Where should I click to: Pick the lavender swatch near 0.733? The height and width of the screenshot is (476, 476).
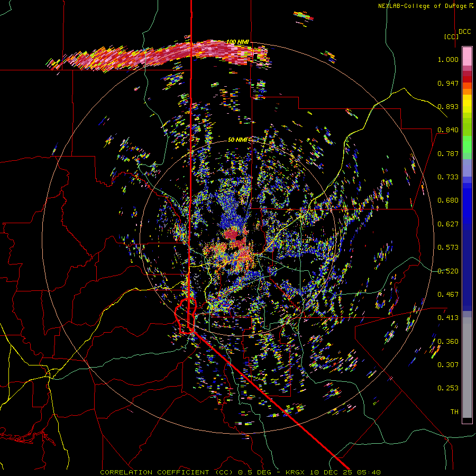tap(467, 168)
